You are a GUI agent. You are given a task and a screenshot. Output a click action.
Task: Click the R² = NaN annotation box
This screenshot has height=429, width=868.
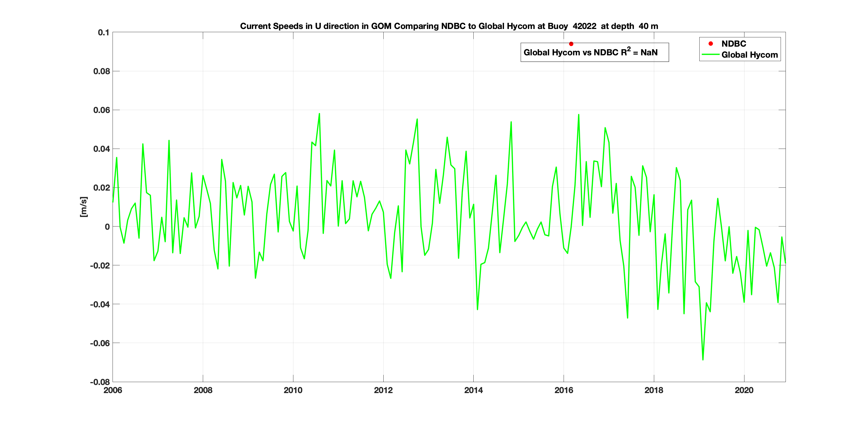point(594,53)
